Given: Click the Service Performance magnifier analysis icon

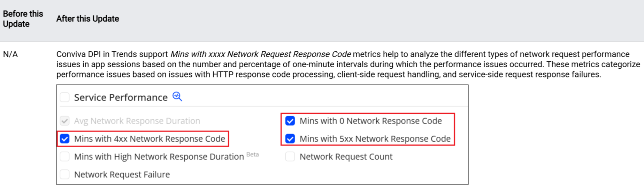Looking at the screenshot, I should point(177,97).
